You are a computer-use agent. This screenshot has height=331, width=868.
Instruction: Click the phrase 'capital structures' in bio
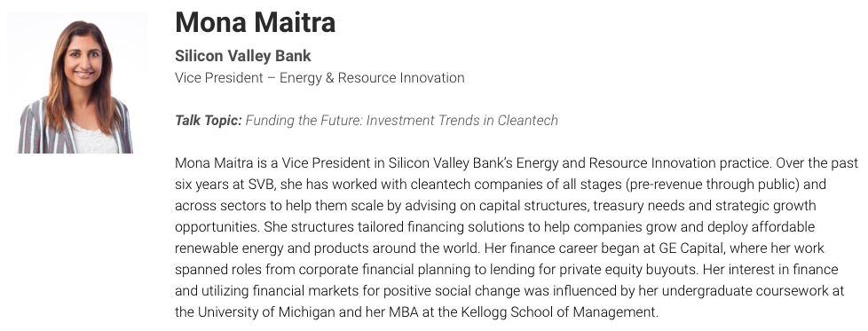[x=533, y=206]
